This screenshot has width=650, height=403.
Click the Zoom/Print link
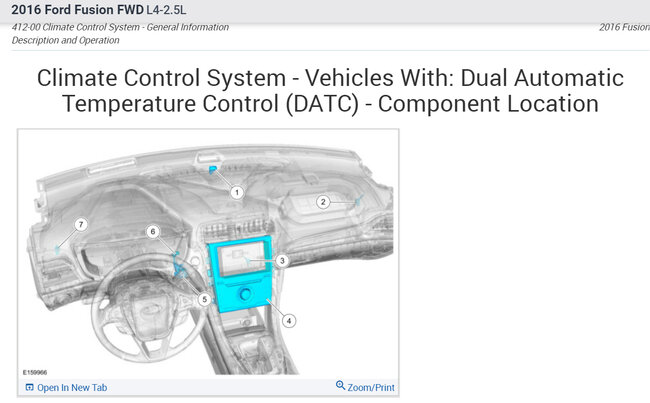tap(371, 388)
